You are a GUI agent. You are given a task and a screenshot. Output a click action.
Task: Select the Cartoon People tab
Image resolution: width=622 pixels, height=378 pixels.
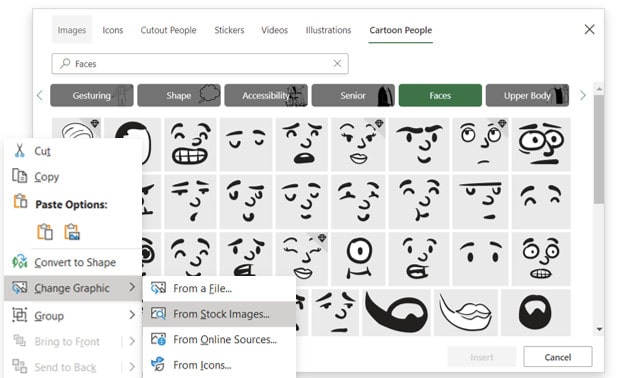pos(401,30)
